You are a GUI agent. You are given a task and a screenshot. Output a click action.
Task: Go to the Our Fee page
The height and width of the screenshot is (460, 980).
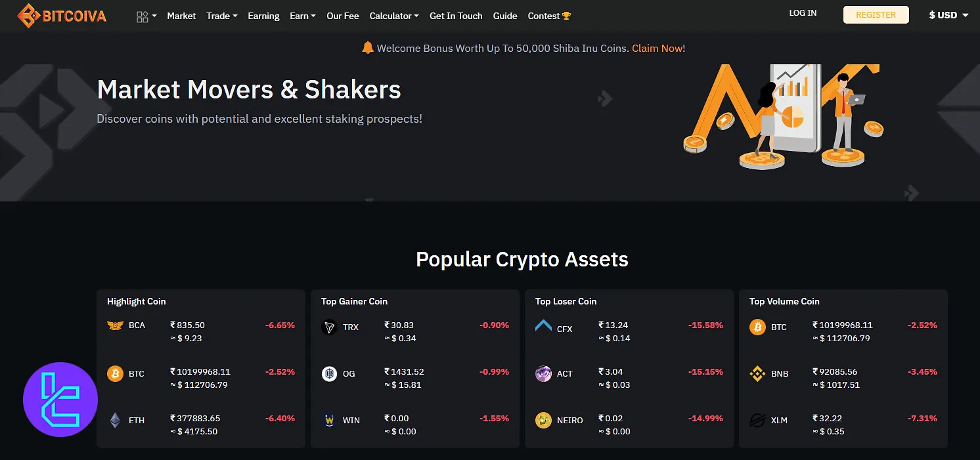(x=343, y=16)
